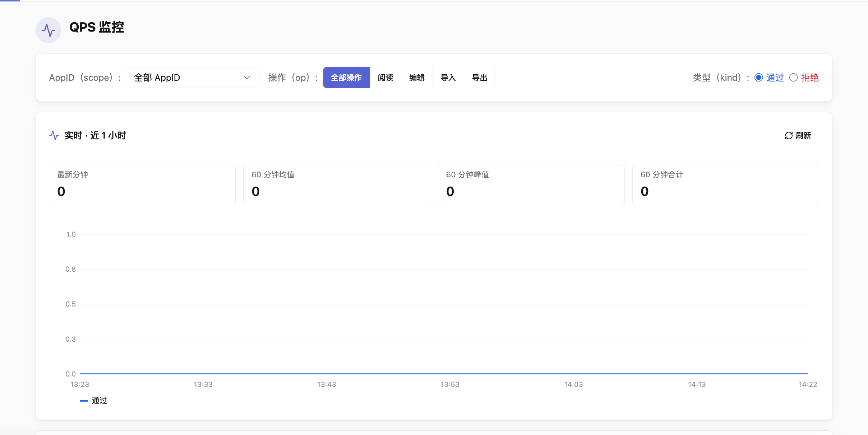The height and width of the screenshot is (435, 868).
Task: Click the 通过 legend marker below chart
Action: 84,401
